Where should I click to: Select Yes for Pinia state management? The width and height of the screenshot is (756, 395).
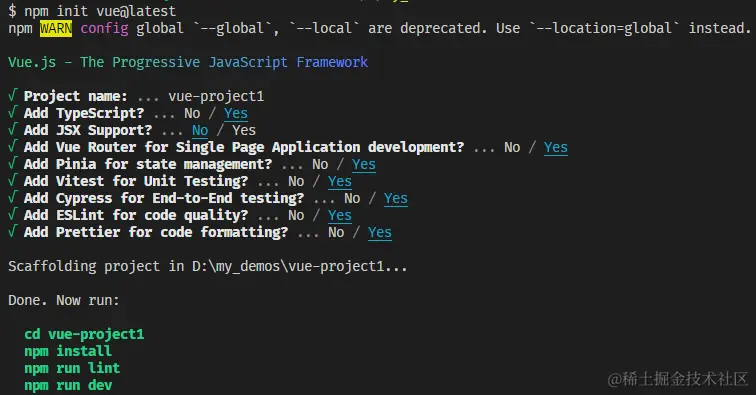[364, 164]
